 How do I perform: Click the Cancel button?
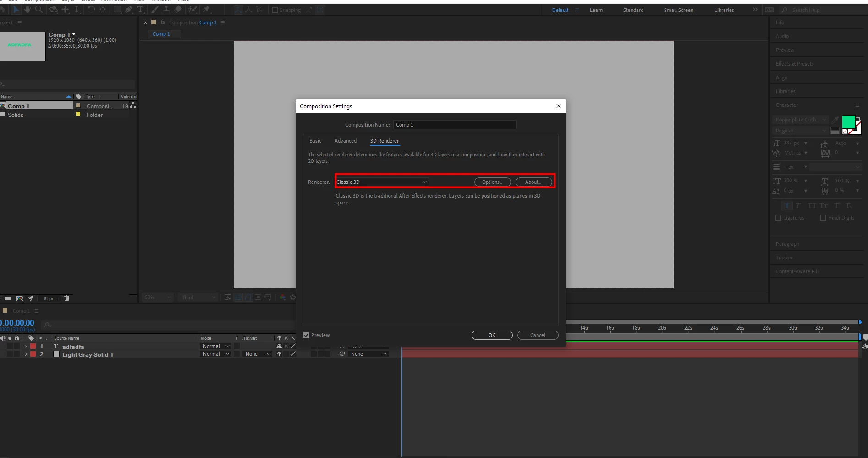538,335
